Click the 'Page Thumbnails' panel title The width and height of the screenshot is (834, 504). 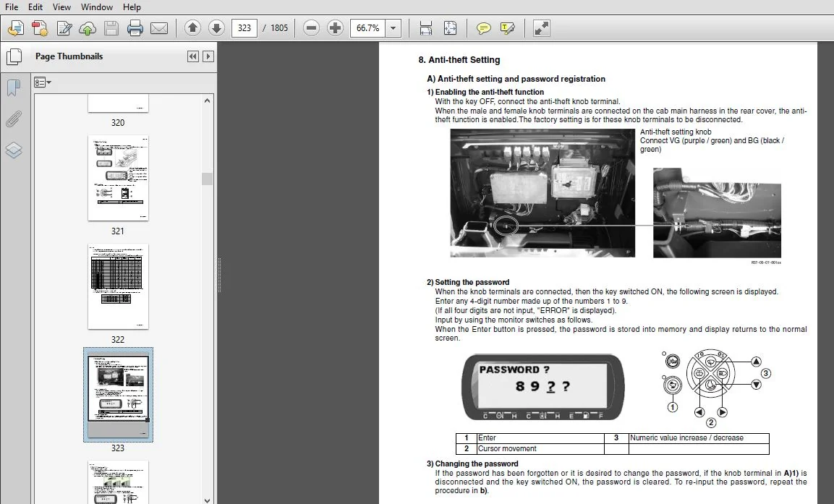pos(69,56)
